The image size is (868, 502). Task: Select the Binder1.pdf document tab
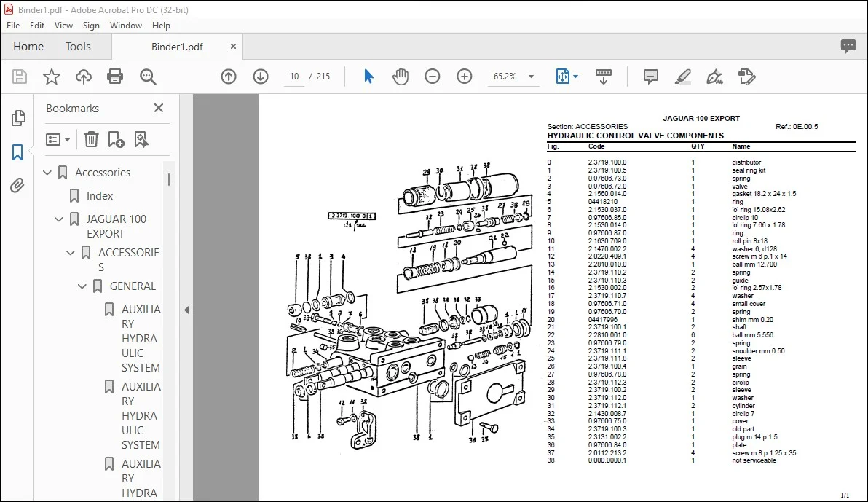(x=177, y=47)
